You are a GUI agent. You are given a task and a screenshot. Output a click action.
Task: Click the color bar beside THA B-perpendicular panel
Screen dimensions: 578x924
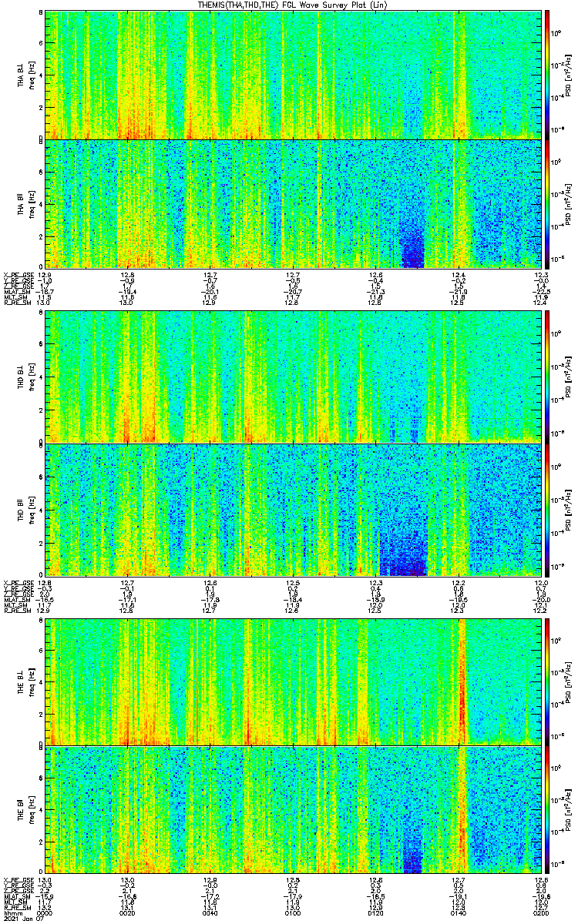click(x=547, y=74)
